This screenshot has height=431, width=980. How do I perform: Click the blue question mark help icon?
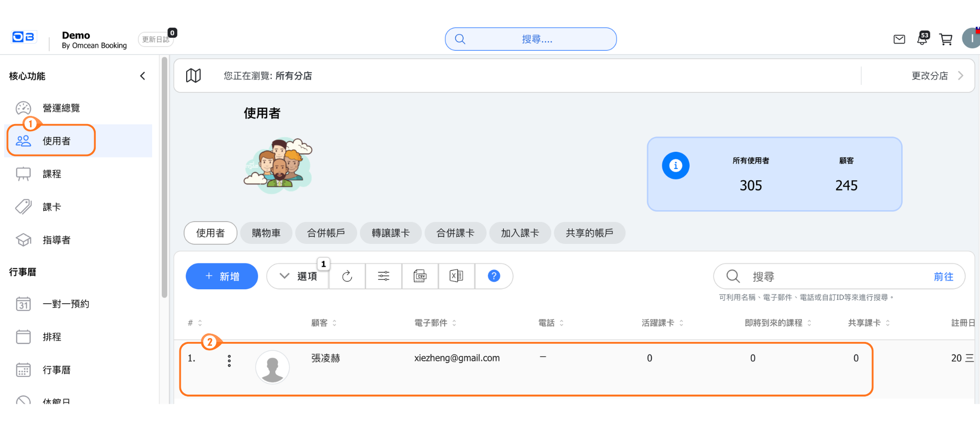(x=493, y=276)
